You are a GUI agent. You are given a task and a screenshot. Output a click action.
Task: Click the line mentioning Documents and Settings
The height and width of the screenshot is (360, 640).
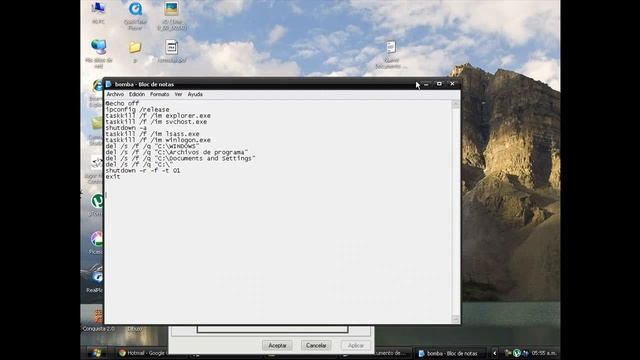[x=180, y=158]
